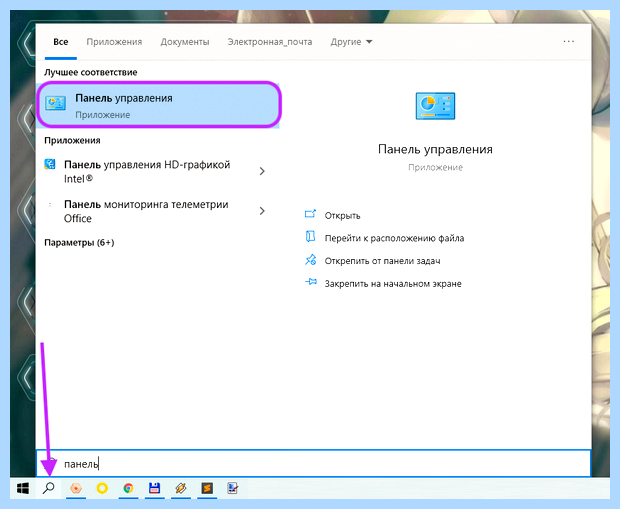Viewport: 620px width, 509px height.
Task: Expand arrow for Office telemetry panel
Action: pyautogui.click(x=262, y=211)
